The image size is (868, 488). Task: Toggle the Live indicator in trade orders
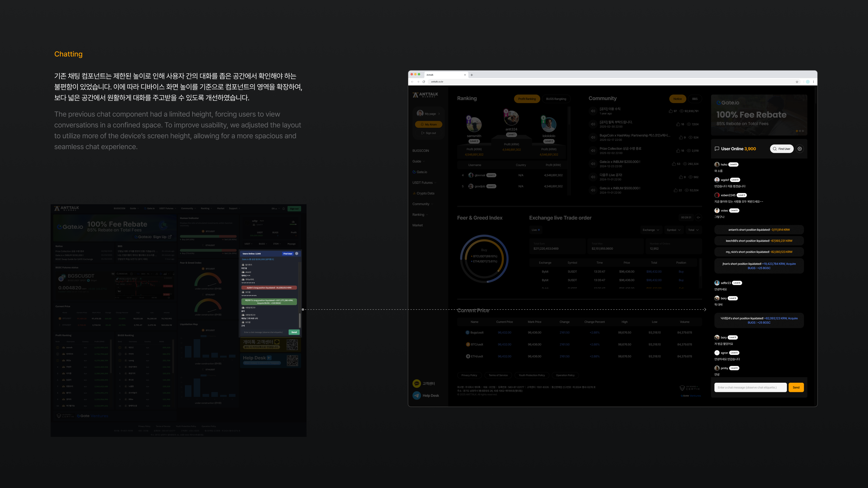tap(536, 230)
